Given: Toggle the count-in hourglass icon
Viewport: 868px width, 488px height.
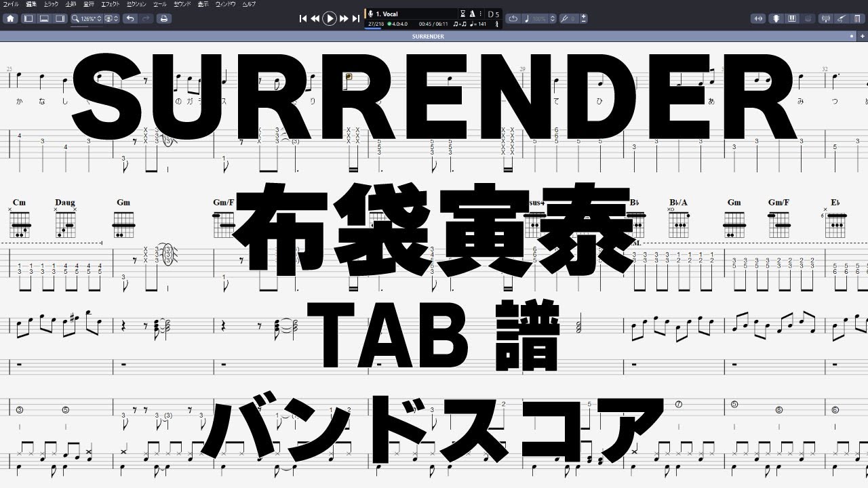Looking at the screenshot, I should 462,14.
